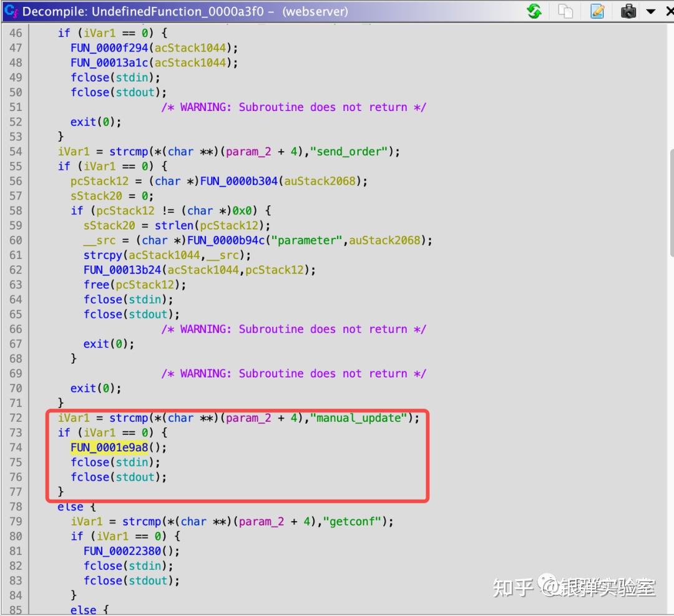Click the notepad edit icon in title bar
The width and height of the screenshot is (674, 616).
(x=597, y=11)
